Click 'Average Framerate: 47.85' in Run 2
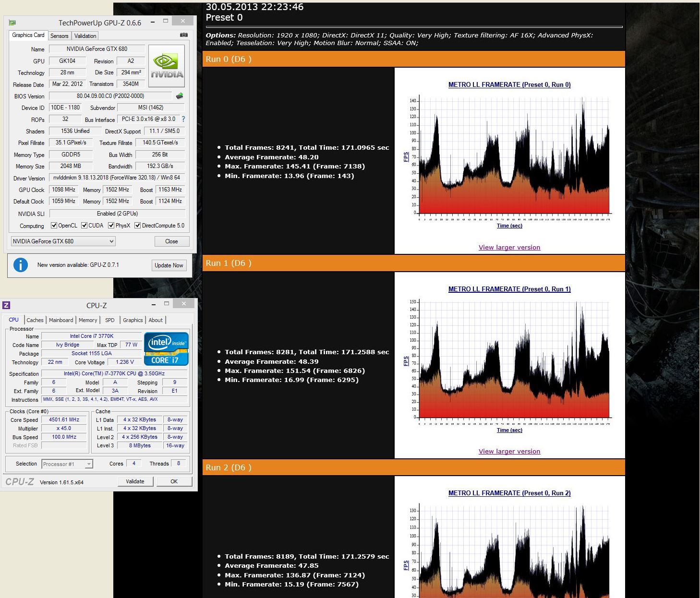 point(272,566)
